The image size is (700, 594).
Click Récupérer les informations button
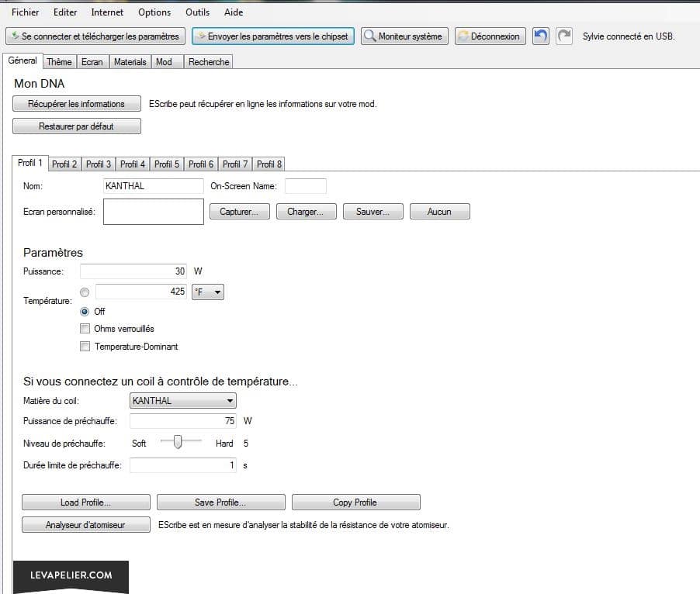(77, 103)
